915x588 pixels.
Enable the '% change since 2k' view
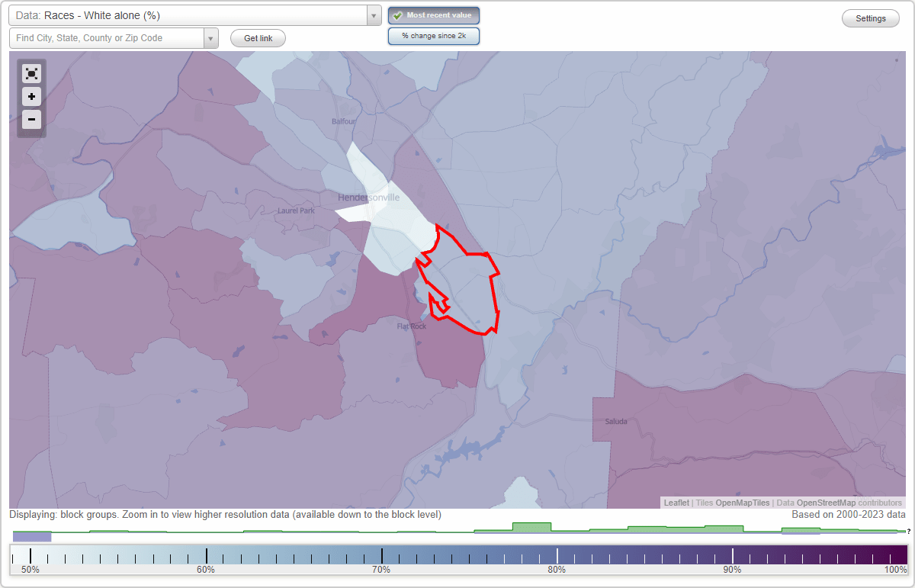coord(434,35)
